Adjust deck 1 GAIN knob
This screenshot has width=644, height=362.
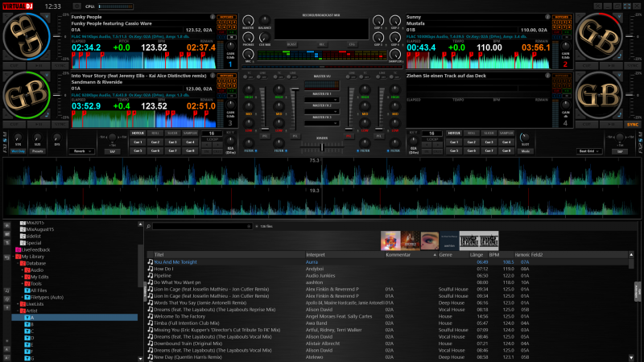(x=230, y=47)
